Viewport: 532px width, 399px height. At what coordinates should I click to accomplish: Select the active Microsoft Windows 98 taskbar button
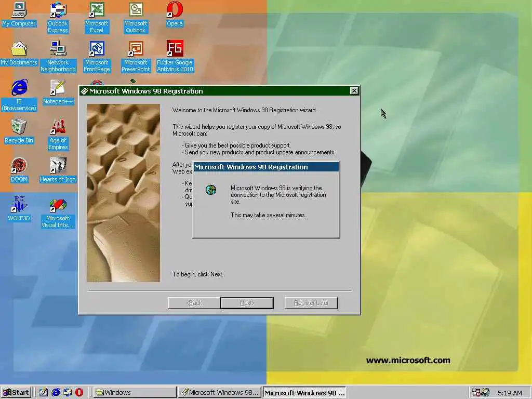point(304,393)
